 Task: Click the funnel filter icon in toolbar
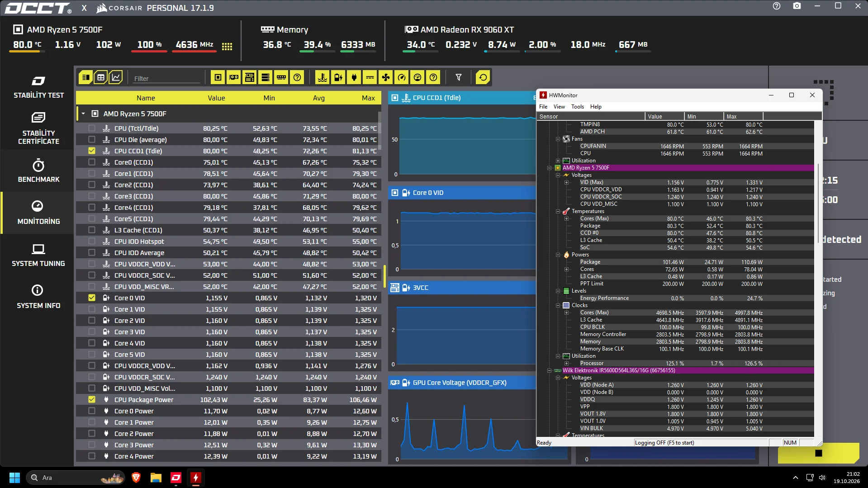pyautogui.click(x=459, y=77)
